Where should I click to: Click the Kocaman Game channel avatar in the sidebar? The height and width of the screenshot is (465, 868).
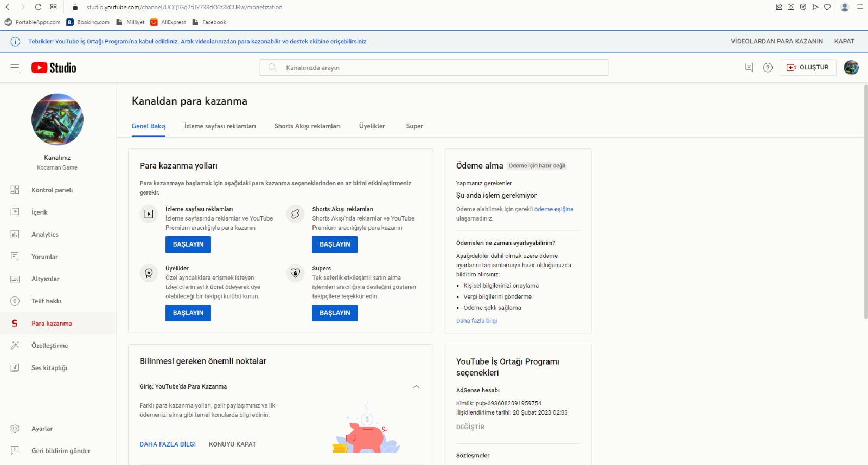tap(58, 119)
